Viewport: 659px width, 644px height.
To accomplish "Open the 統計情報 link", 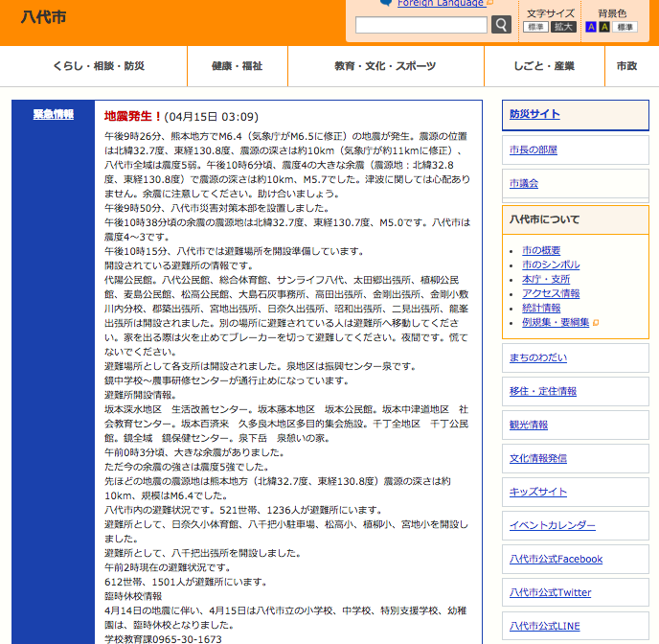I will (x=541, y=308).
